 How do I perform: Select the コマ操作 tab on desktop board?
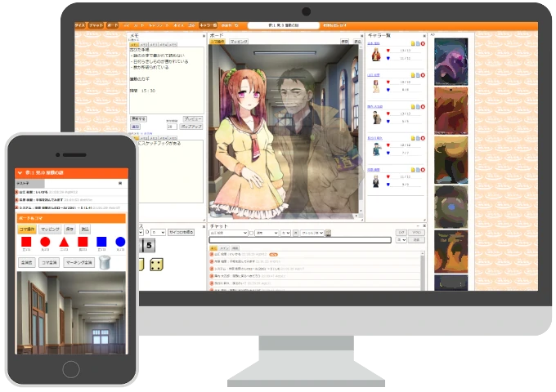point(217,42)
